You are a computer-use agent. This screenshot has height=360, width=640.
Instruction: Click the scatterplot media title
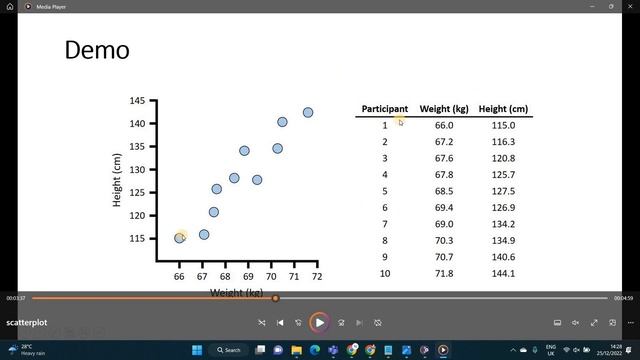pyautogui.click(x=27, y=322)
